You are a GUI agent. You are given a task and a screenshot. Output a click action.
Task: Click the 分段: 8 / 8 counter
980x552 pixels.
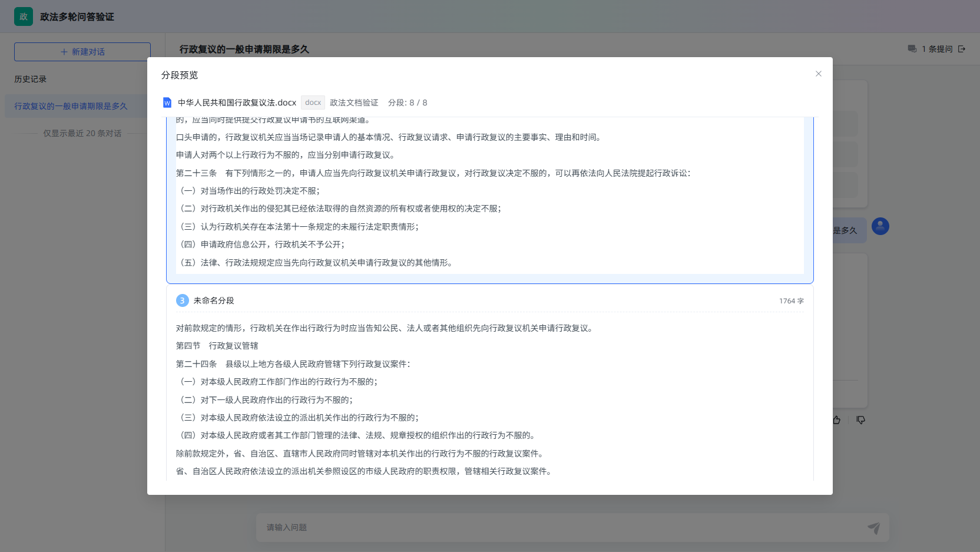click(x=408, y=103)
